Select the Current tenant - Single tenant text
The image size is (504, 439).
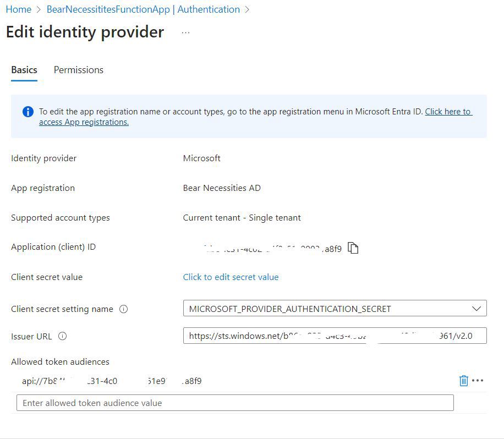242,217
